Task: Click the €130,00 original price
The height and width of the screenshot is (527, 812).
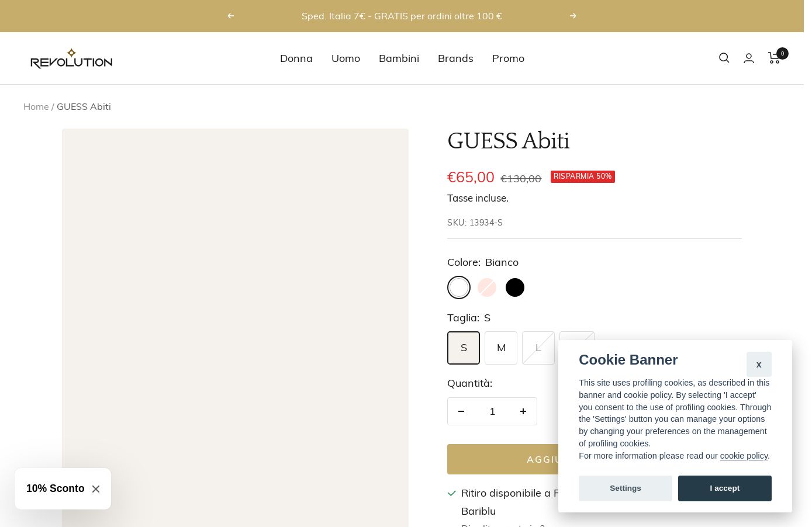Action: 521,179
